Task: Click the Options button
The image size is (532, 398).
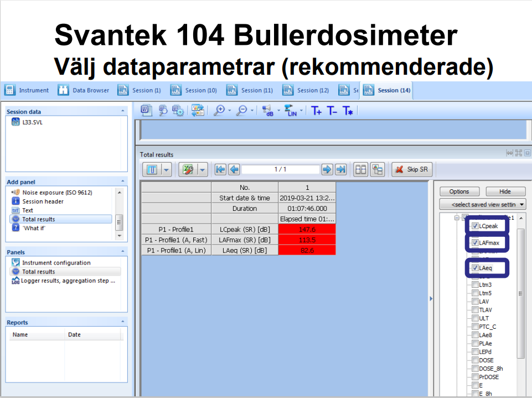Action: 459,192
